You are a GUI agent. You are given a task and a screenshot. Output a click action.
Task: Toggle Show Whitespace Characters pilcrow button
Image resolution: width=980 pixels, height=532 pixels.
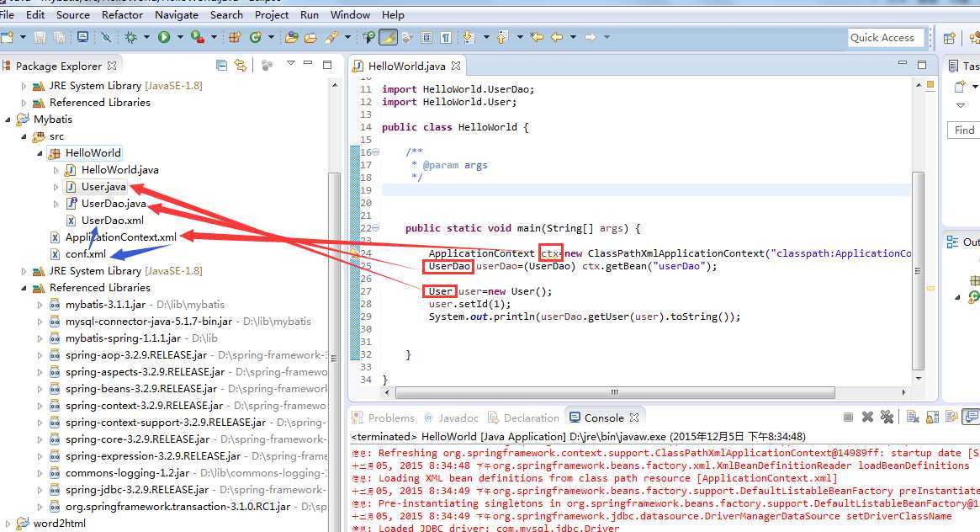tap(446, 38)
